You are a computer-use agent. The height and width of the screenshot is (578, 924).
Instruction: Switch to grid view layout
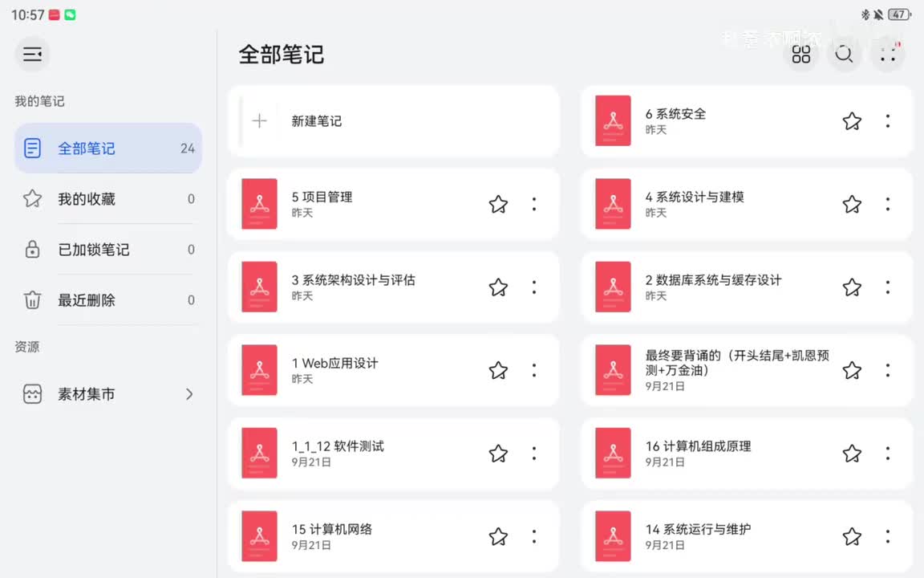click(800, 55)
